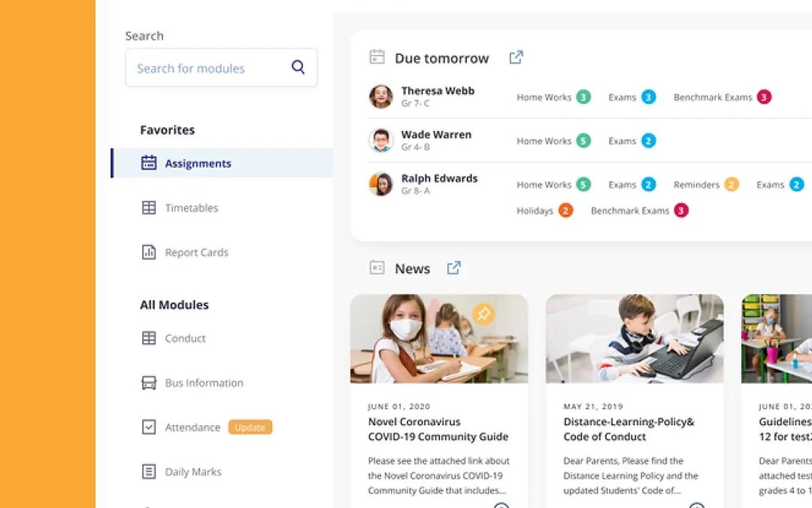The height and width of the screenshot is (508, 812).
Task: Click the boy with laptop news thumbnail
Action: click(x=635, y=339)
